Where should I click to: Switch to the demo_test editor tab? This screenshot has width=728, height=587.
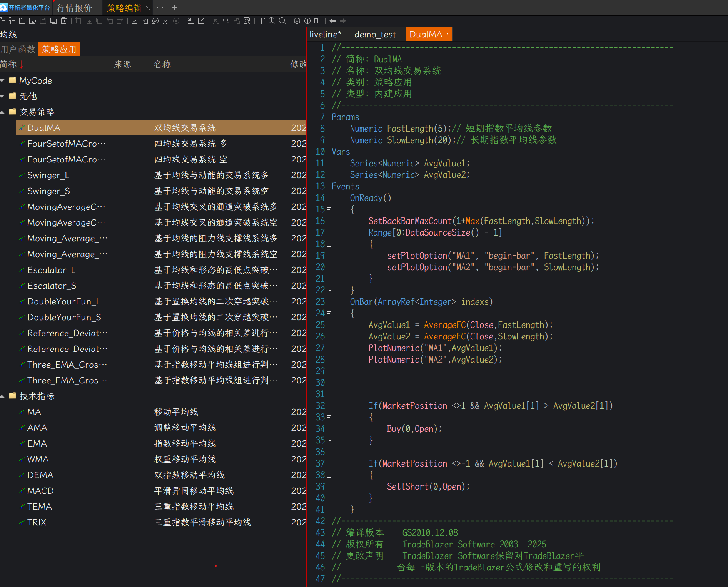375,35
